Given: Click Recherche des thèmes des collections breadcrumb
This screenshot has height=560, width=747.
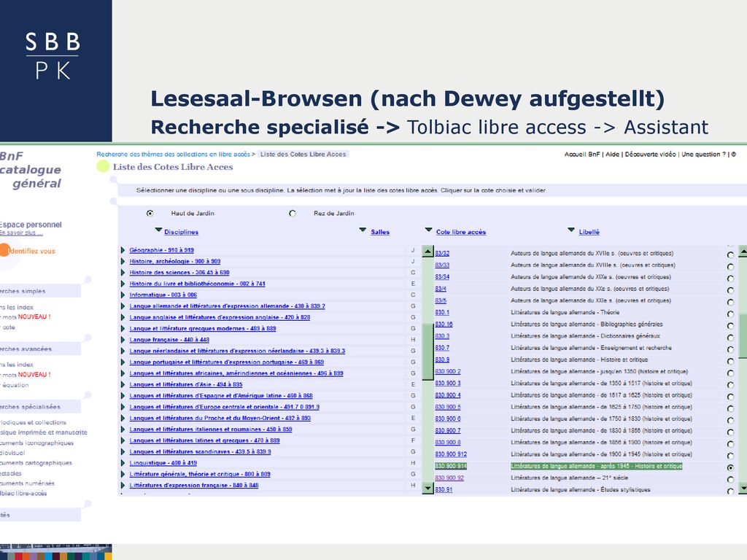Looking at the screenshot, I should [x=174, y=155].
